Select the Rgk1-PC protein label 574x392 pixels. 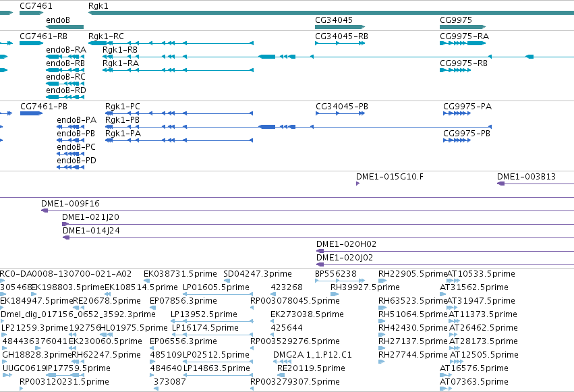point(123,107)
